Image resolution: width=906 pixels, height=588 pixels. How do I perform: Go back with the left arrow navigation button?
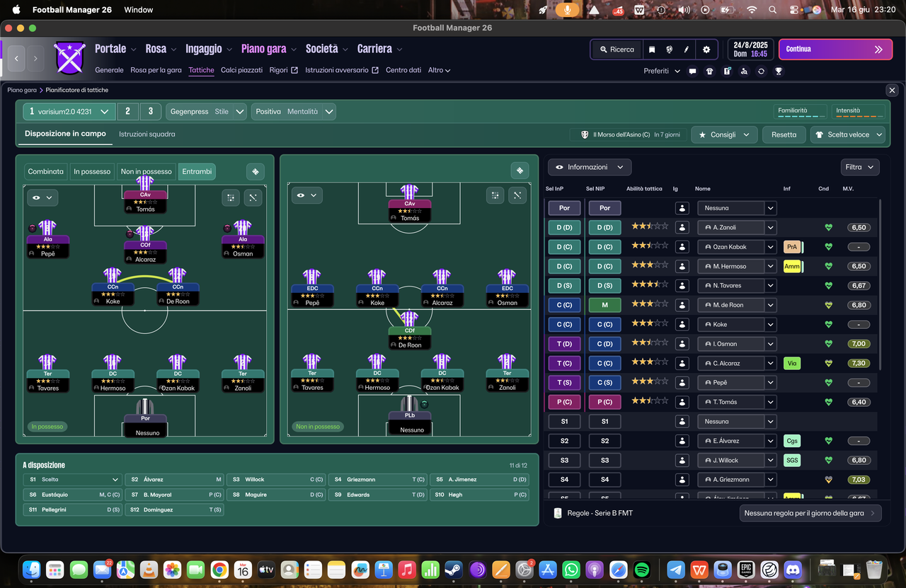tap(16, 59)
